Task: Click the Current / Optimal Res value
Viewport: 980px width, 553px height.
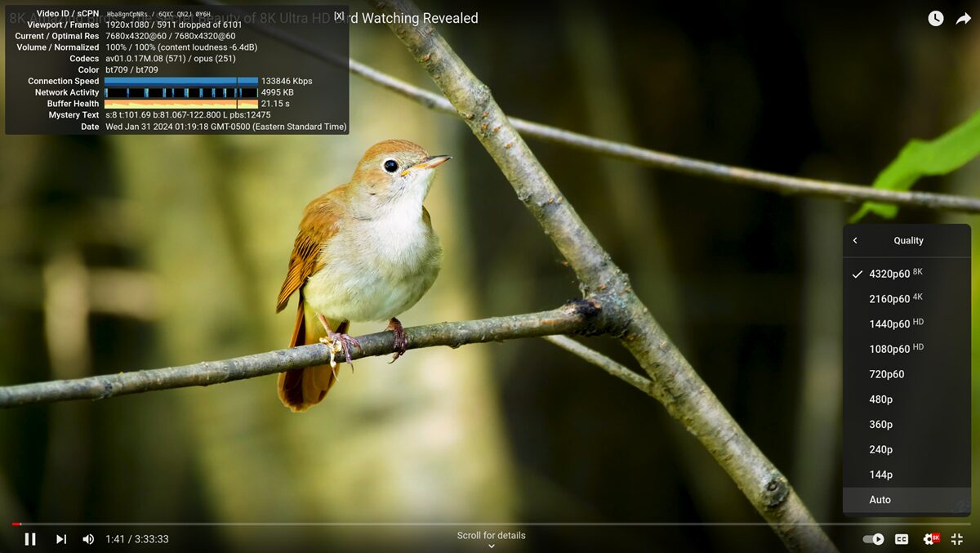Action: 171,36
